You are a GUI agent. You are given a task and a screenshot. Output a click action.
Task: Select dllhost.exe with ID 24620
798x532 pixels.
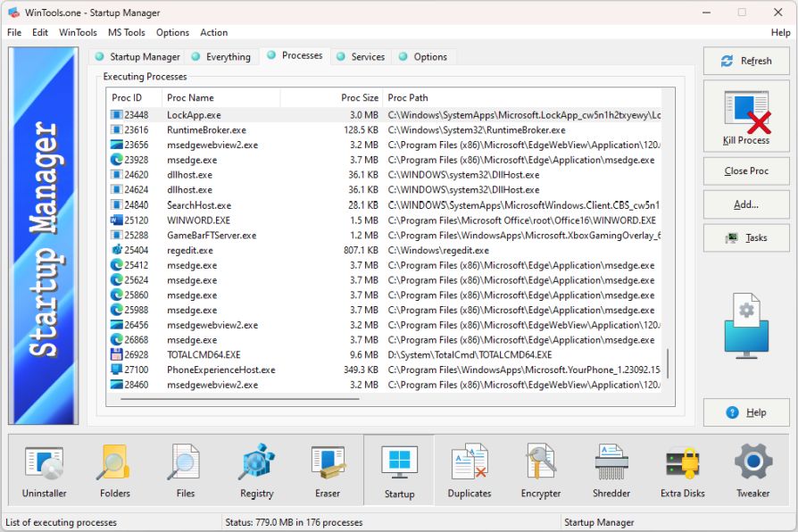point(384,175)
